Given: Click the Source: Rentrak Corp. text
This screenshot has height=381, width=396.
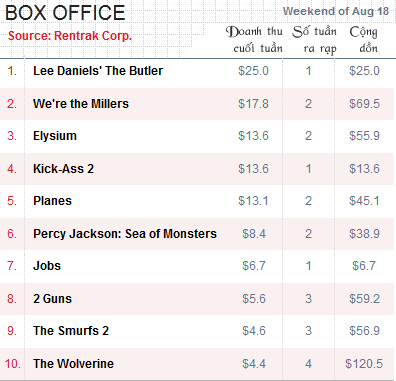Looking at the screenshot, I should [70, 36].
